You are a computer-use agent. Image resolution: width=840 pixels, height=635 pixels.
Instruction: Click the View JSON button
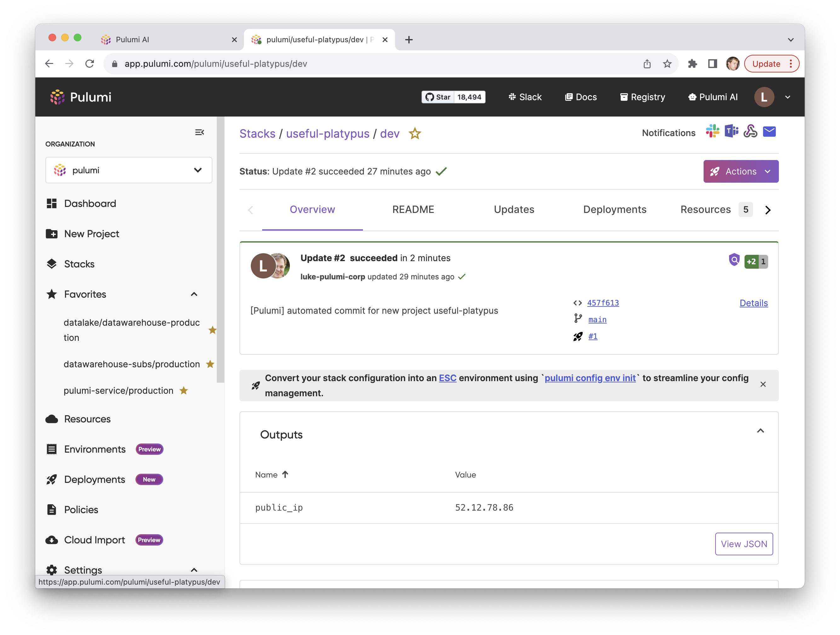click(x=743, y=544)
